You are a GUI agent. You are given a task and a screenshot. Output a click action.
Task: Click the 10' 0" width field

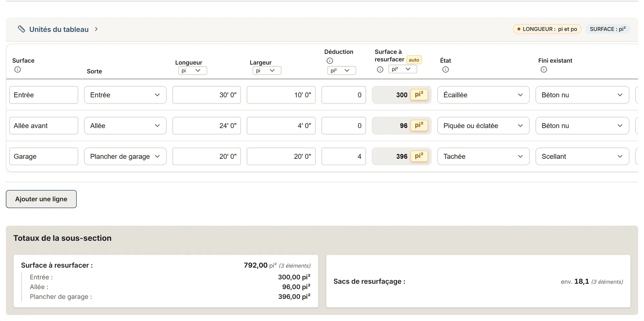pyautogui.click(x=281, y=95)
